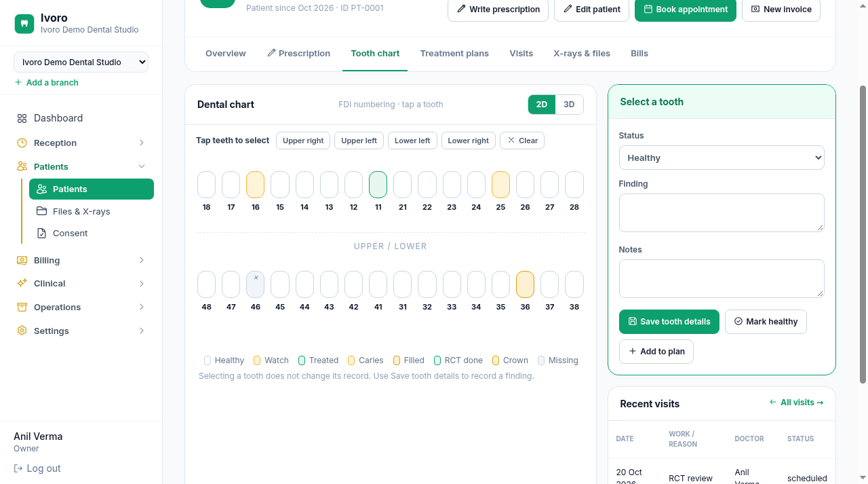The width and height of the screenshot is (868, 484).
Task: Switch chart to 2D view
Action: (x=542, y=105)
